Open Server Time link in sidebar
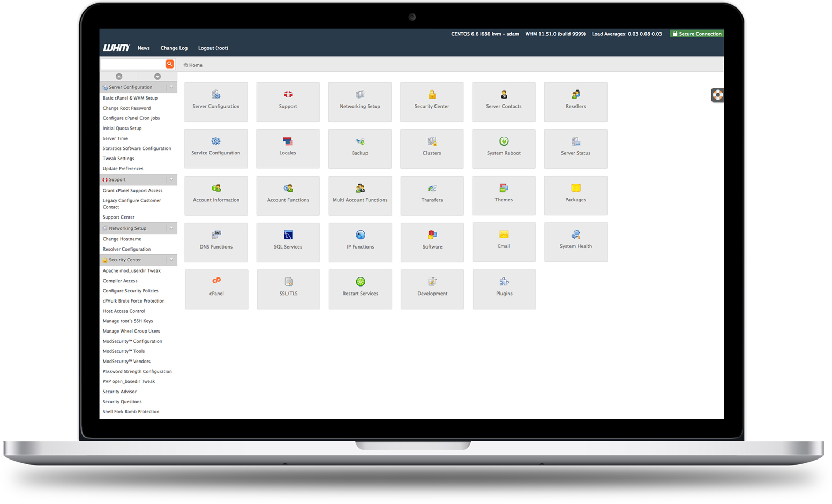832x504 pixels. (115, 138)
